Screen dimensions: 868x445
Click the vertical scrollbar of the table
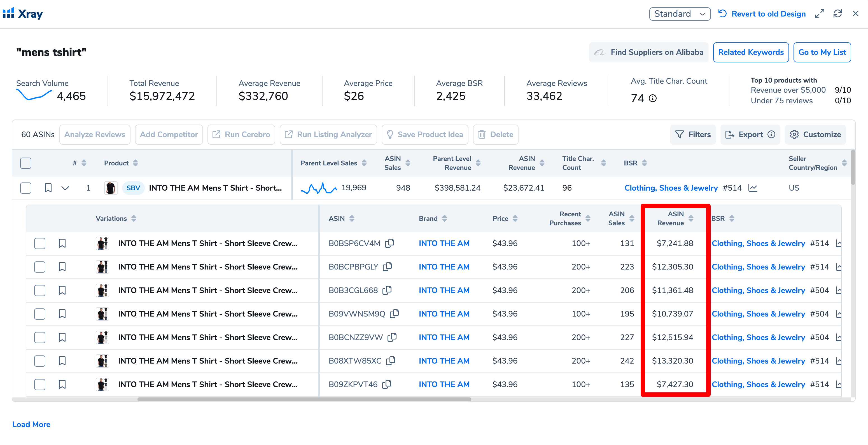point(853,167)
